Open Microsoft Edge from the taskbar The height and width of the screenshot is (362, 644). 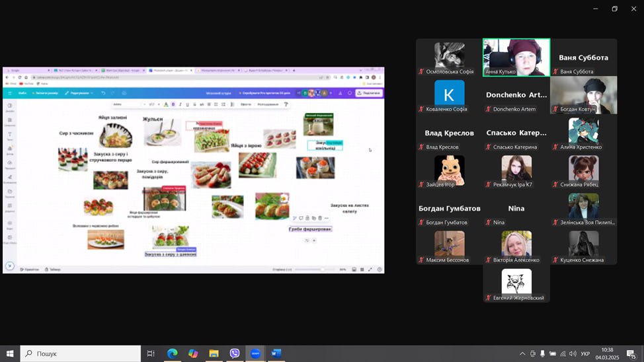point(172,353)
